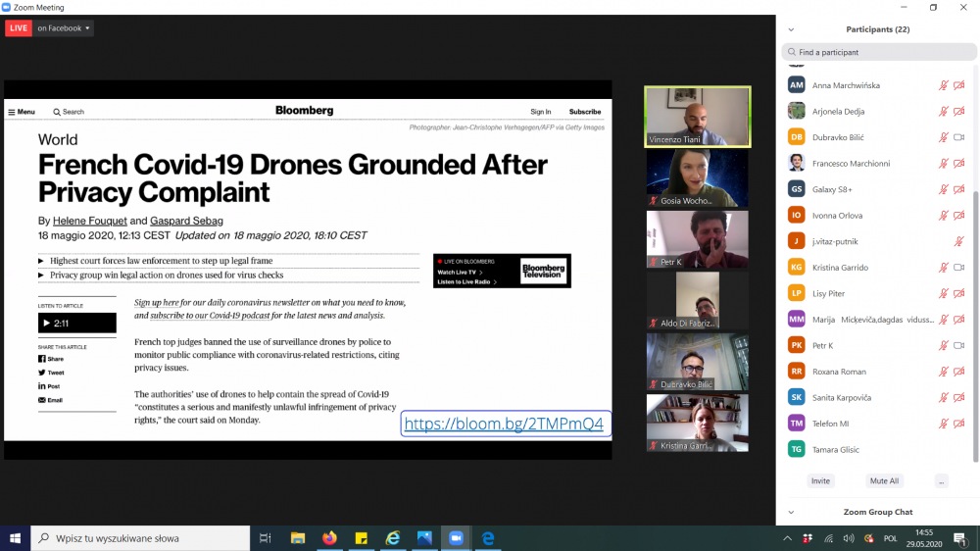This screenshot has width=980, height=551.
Task: Click Galaxy S8+ muted microphone icon
Action: (x=943, y=189)
